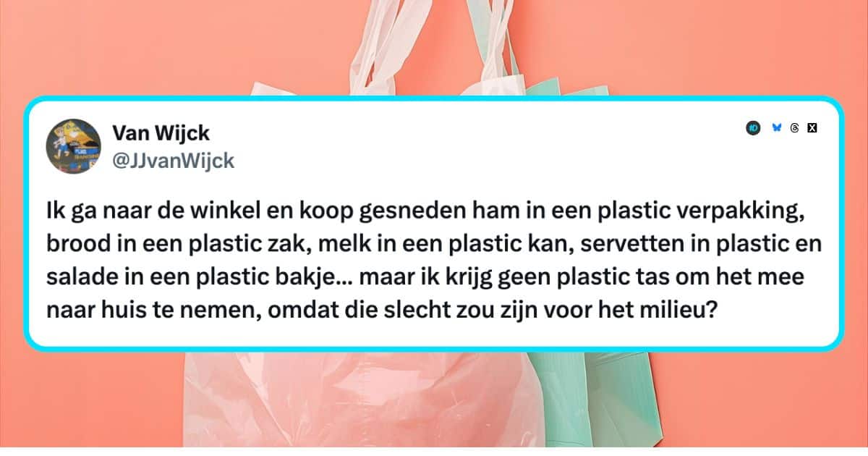Click the pink plastic bag below the tweet
Viewport: 868px width, 456px height.
click(x=362, y=402)
